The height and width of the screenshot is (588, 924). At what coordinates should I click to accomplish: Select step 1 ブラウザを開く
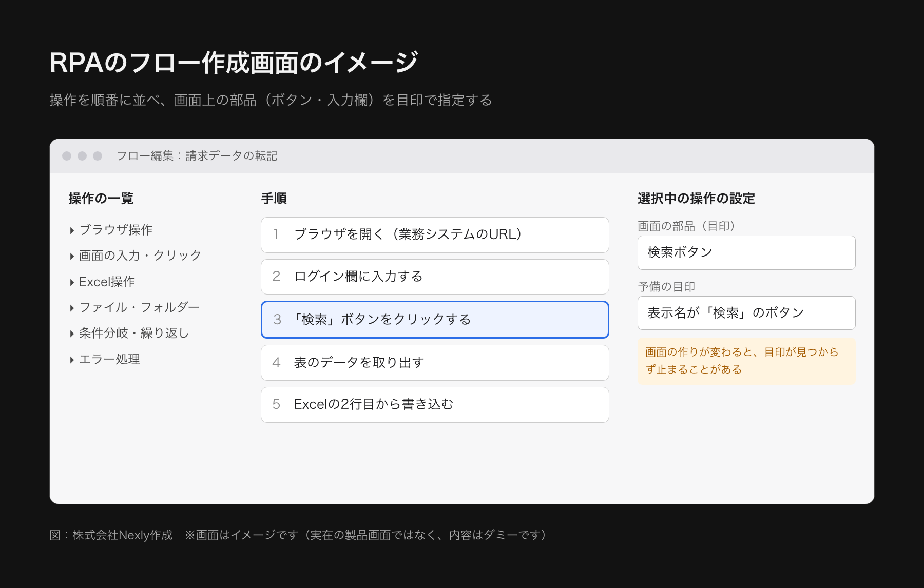[x=435, y=235]
